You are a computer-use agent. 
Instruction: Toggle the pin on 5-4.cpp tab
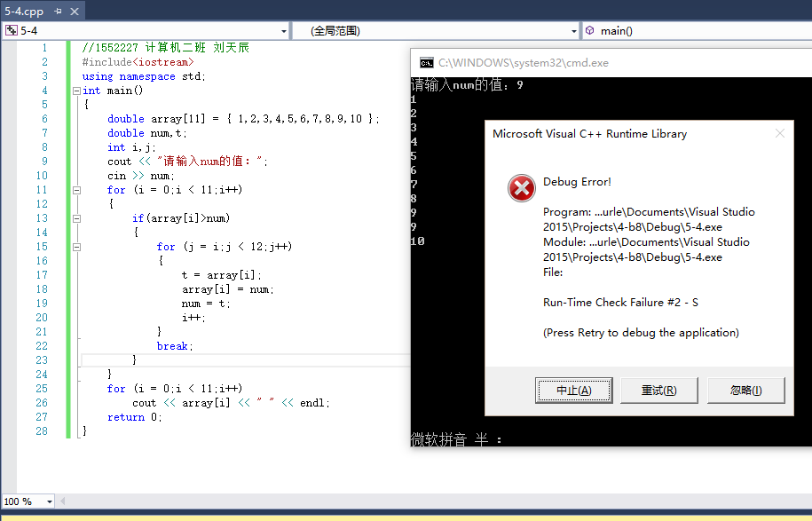coord(58,11)
